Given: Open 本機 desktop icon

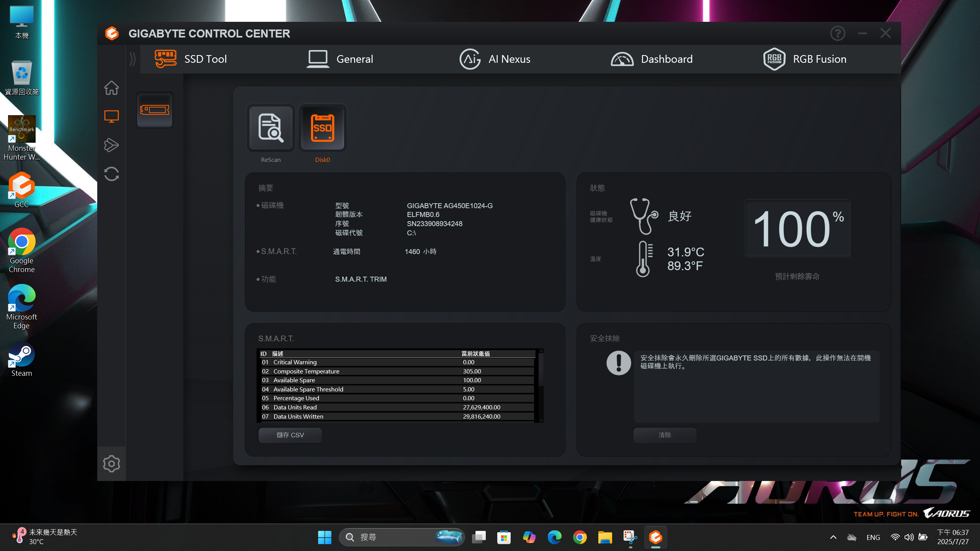Looking at the screenshot, I should (x=22, y=22).
